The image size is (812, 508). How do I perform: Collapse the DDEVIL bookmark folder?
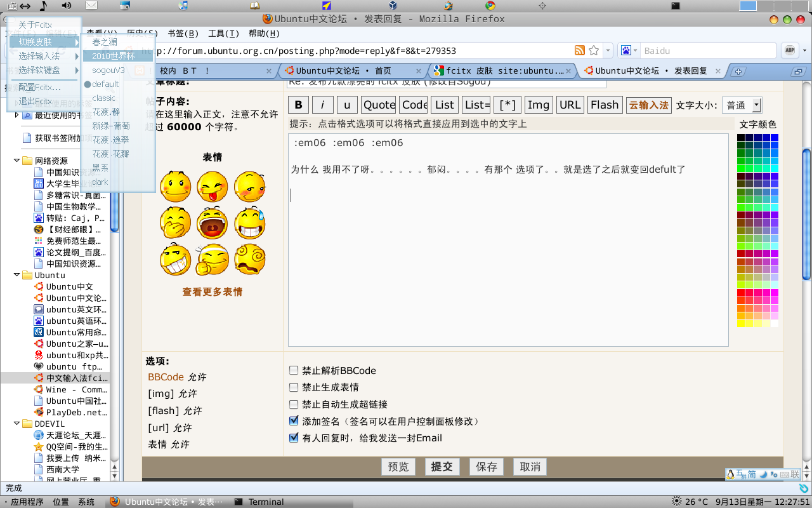[17, 424]
